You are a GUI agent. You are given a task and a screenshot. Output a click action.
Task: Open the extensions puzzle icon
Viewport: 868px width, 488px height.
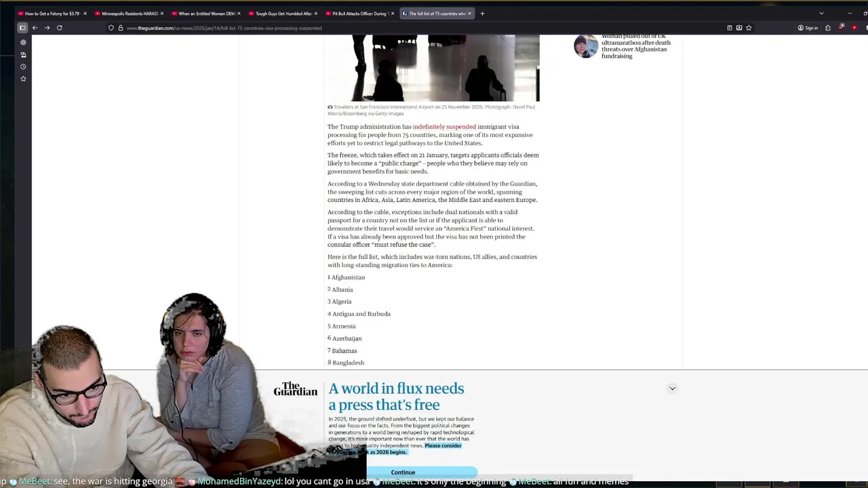tap(828, 28)
